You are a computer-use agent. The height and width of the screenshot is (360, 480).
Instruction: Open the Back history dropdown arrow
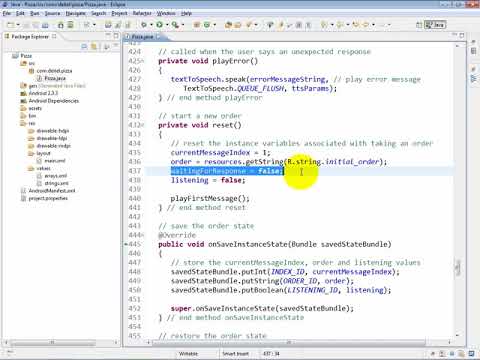point(373,25)
